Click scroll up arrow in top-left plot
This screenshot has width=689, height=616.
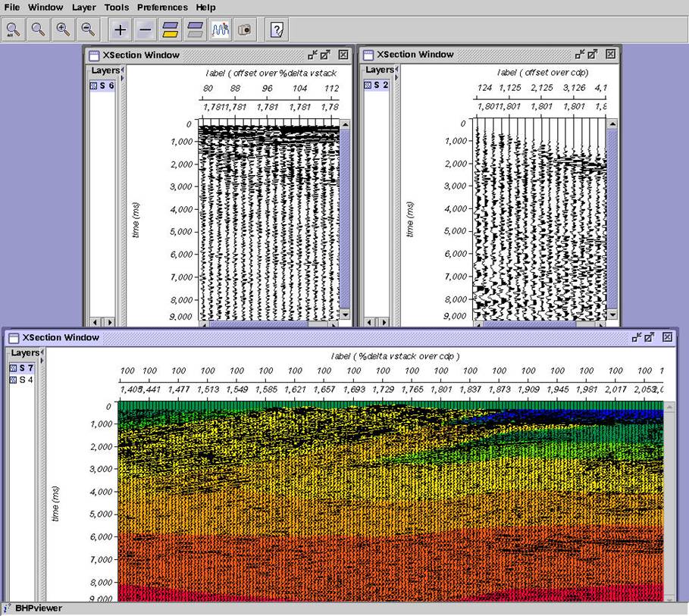[x=345, y=124]
